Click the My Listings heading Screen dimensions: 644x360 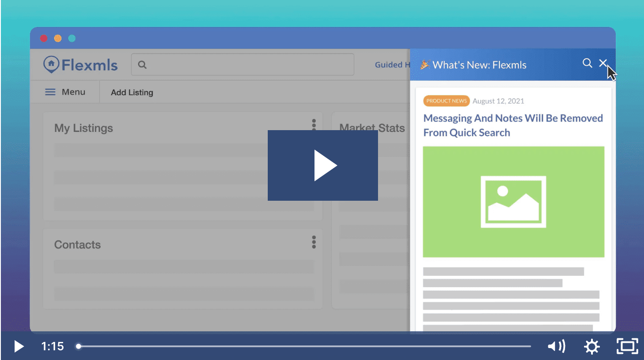(83, 128)
